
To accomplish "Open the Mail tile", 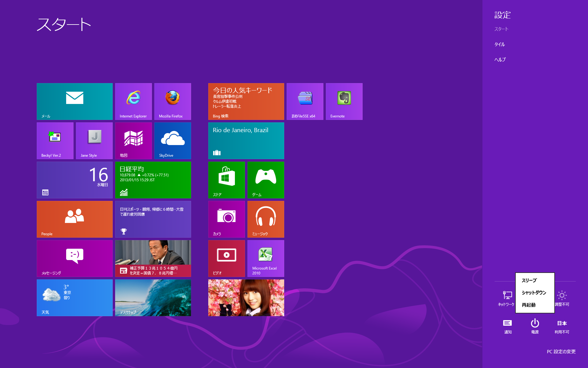I will click(74, 101).
